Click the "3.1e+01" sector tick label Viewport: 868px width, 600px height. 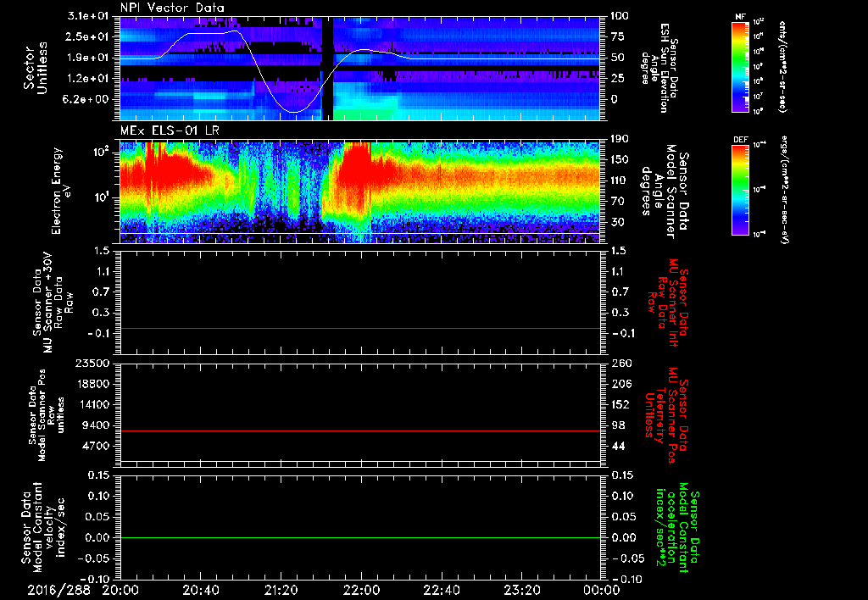[87, 16]
